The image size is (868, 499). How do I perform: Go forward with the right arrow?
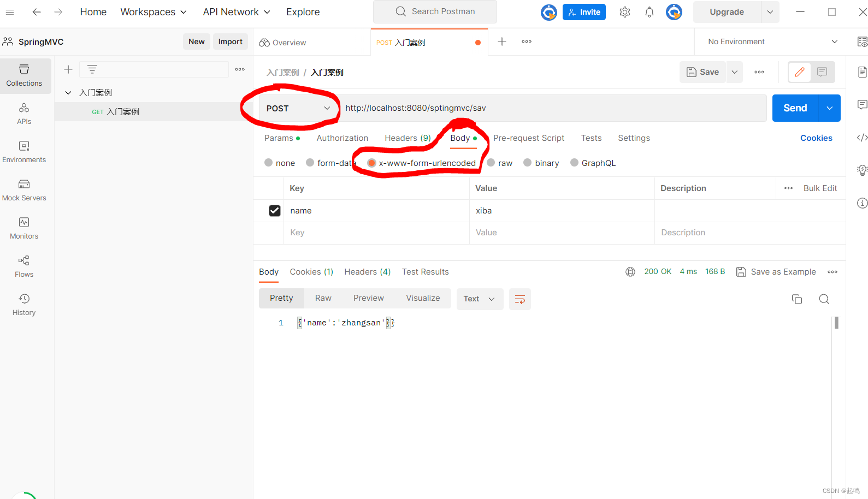pyautogui.click(x=58, y=11)
